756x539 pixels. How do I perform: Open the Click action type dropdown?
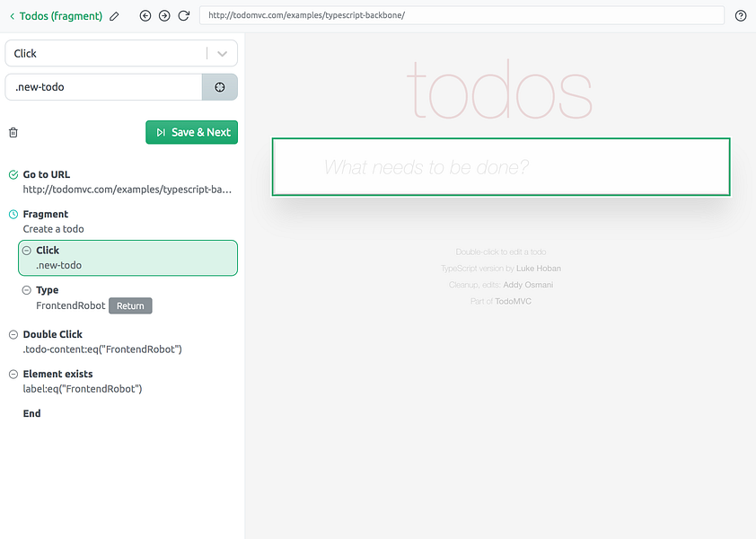coord(222,53)
